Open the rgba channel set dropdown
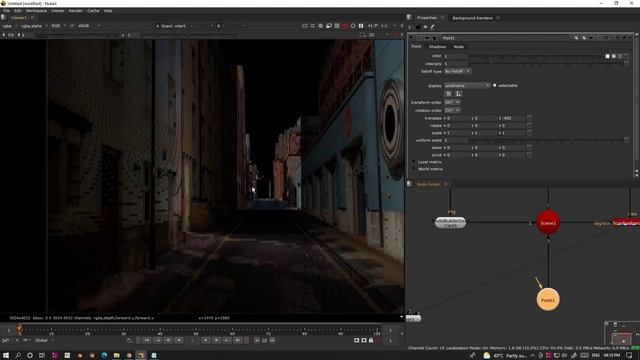The width and height of the screenshot is (640, 360). (10, 26)
